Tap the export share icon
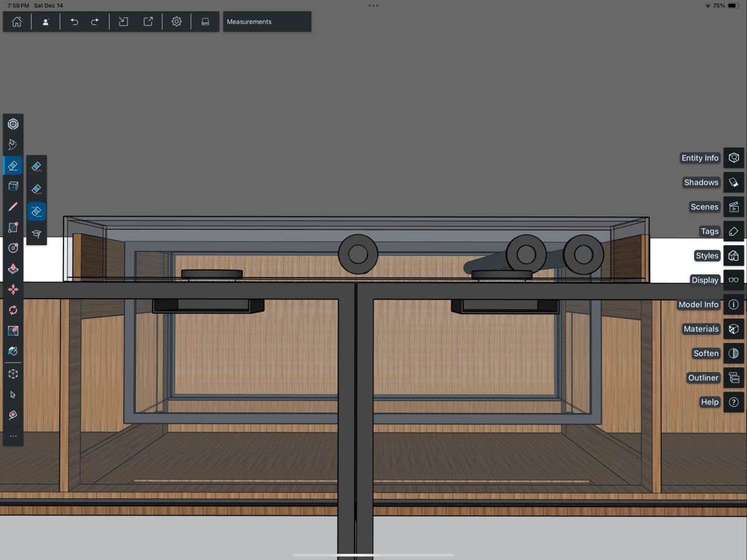Image resolution: width=747 pixels, height=560 pixels. coord(148,22)
